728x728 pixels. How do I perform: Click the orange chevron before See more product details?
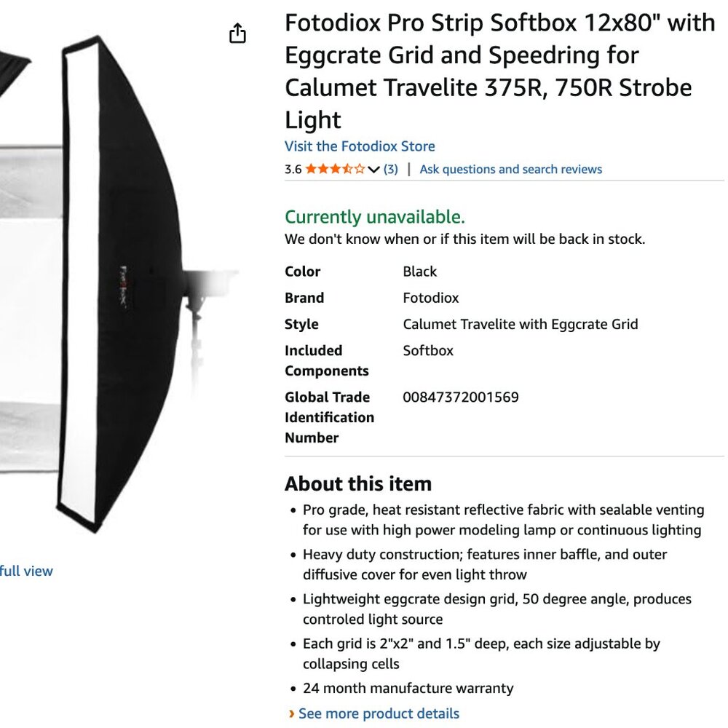(x=292, y=713)
